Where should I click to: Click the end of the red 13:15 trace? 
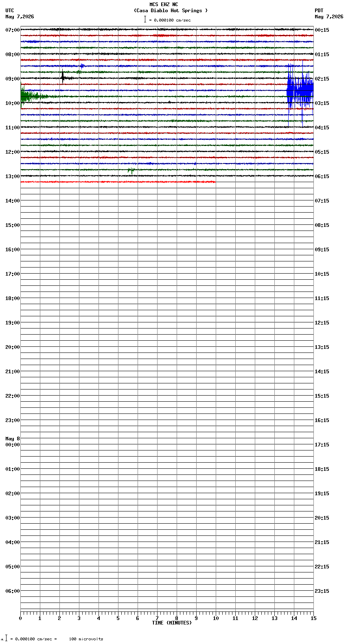(215, 182)
